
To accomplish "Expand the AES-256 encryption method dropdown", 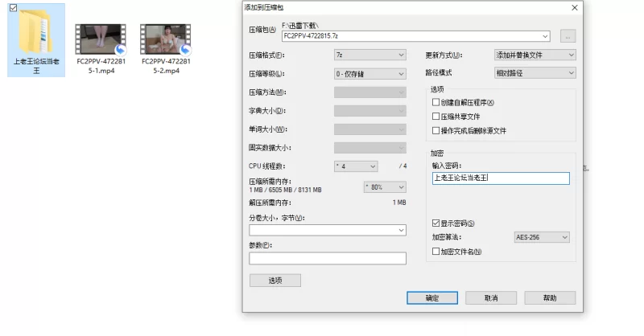I will (541, 237).
